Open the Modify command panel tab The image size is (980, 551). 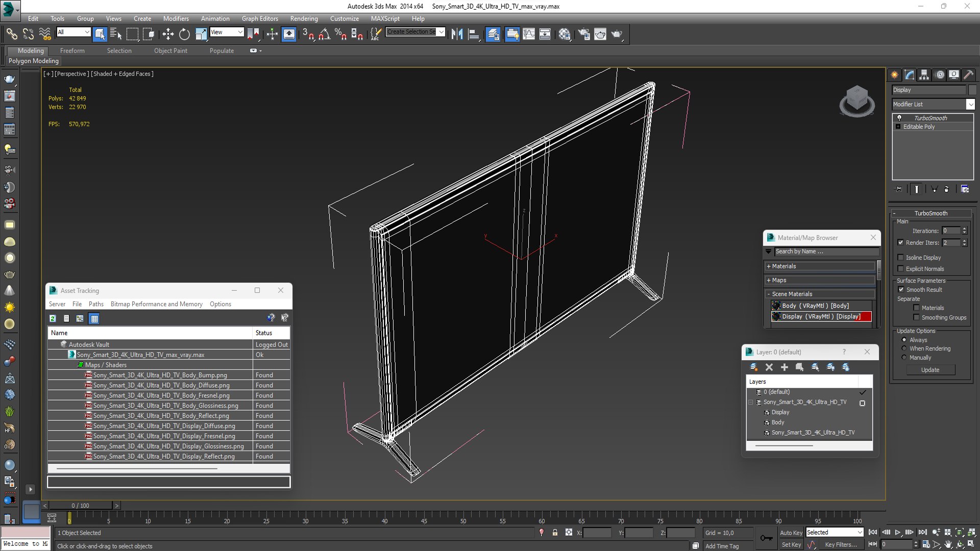(x=910, y=74)
